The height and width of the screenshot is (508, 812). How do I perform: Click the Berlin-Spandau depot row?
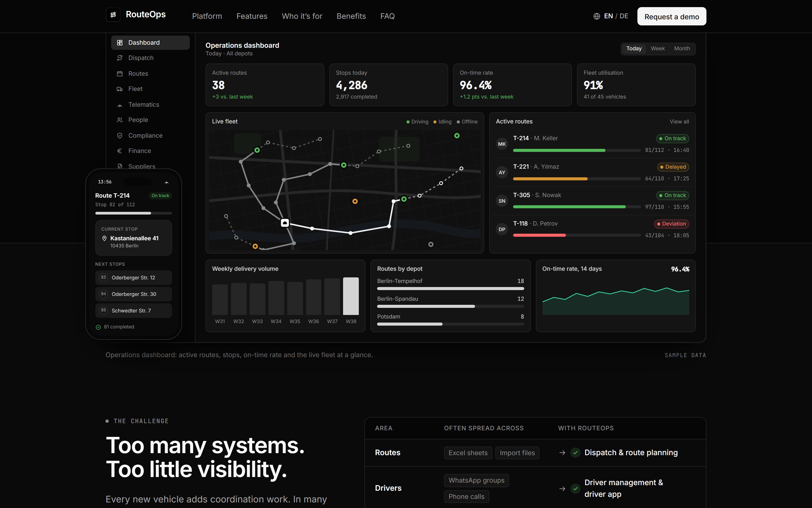click(x=450, y=302)
